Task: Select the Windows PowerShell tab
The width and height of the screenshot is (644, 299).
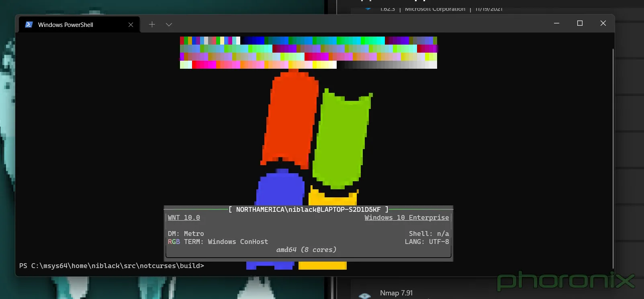Action: (80, 25)
